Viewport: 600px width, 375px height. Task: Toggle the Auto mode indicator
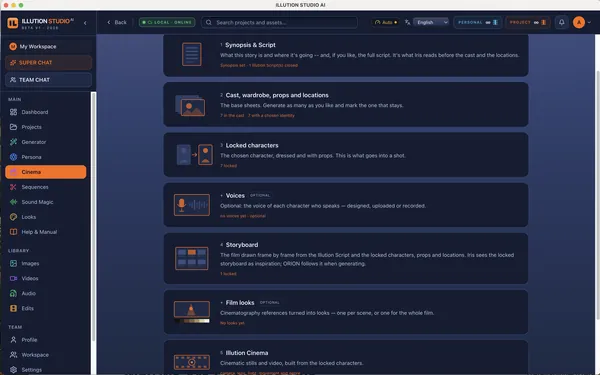click(385, 23)
